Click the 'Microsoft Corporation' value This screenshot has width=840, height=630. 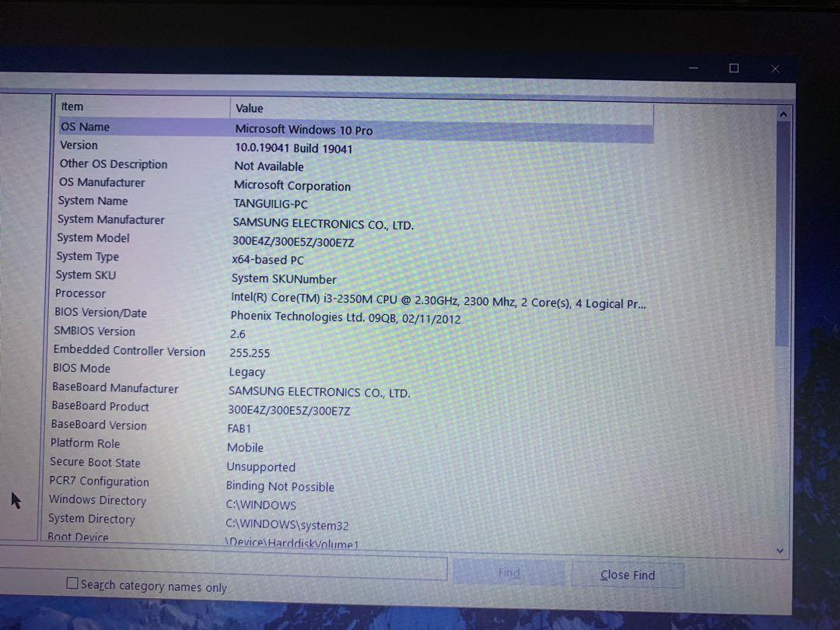[292, 186]
